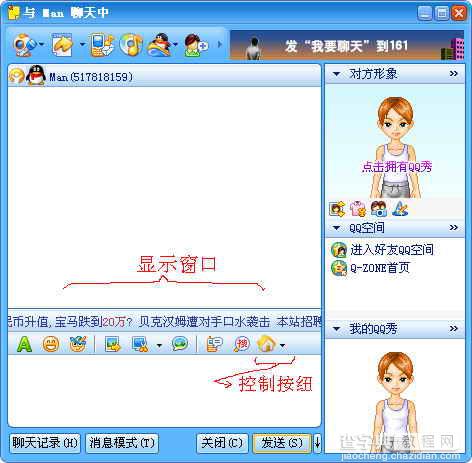The image size is (472, 463).
Task: Open the dropdown arrow beside the webcam icon
Action: tap(41, 44)
